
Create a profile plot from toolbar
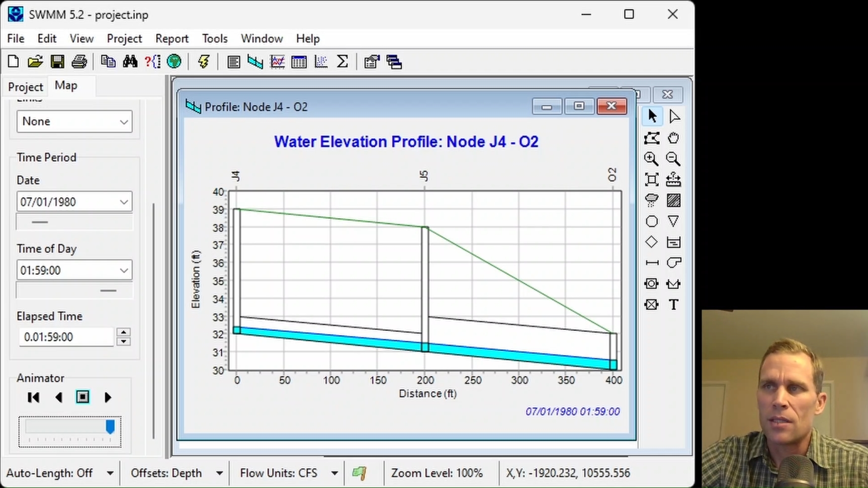coord(255,62)
